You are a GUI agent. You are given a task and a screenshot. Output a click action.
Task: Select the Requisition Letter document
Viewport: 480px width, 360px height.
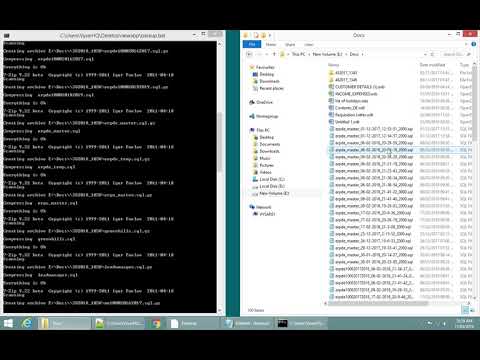[354, 115]
